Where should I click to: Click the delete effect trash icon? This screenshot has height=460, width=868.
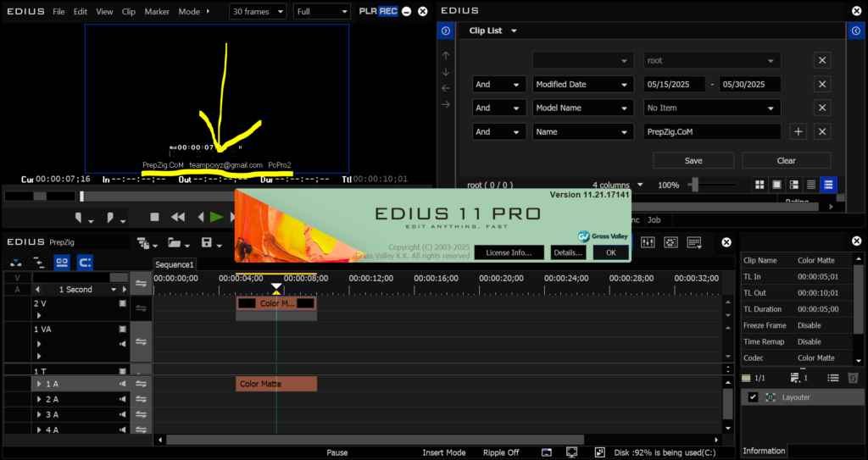(853, 378)
